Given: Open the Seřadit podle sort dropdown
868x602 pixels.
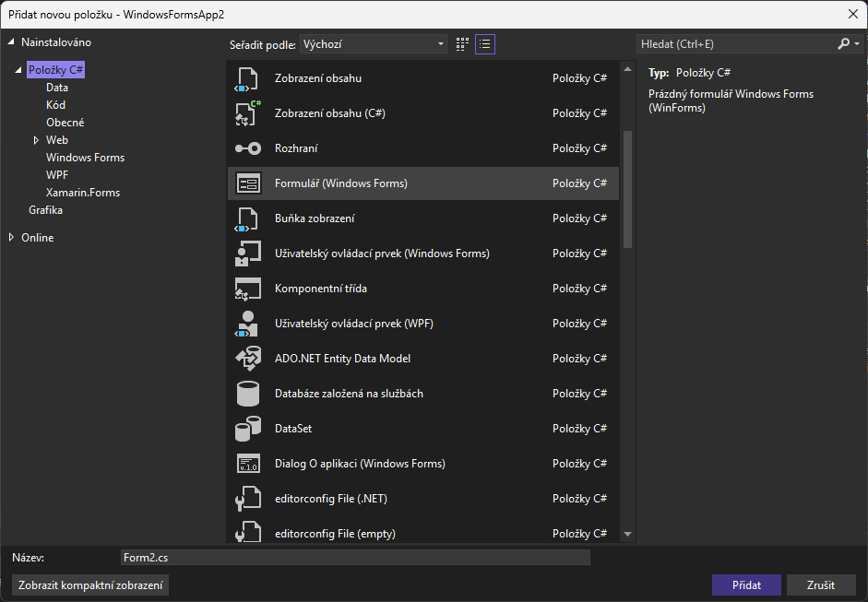Looking at the screenshot, I should click(x=374, y=44).
